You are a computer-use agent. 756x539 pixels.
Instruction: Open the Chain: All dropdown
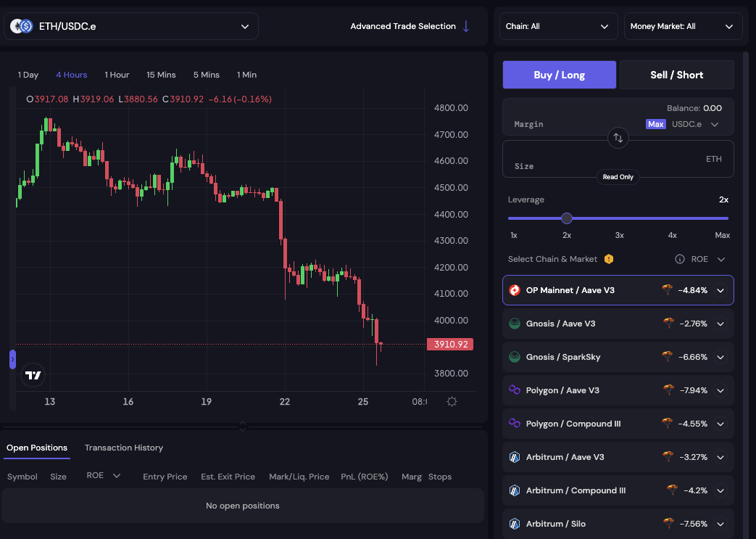pyautogui.click(x=558, y=26)
